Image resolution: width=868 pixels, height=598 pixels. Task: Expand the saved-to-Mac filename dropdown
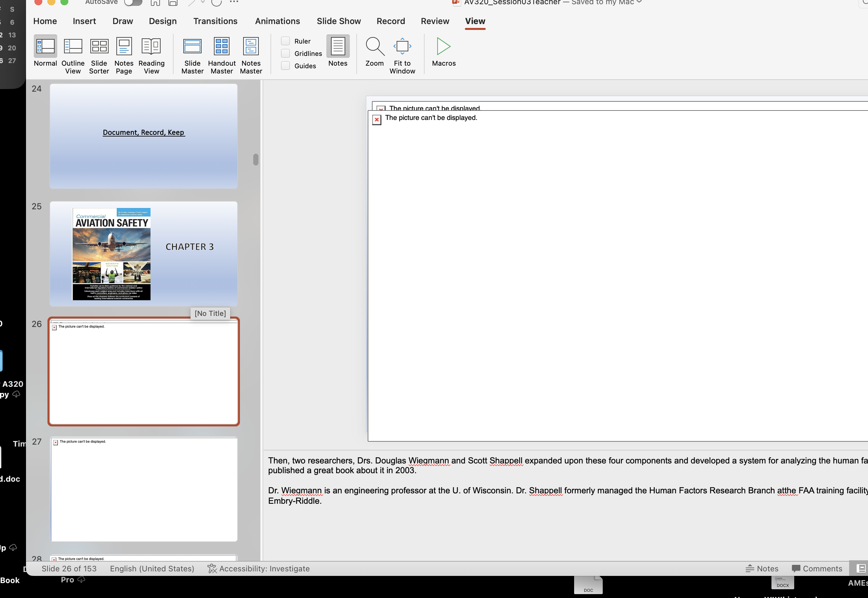click(x=638, y=2)
